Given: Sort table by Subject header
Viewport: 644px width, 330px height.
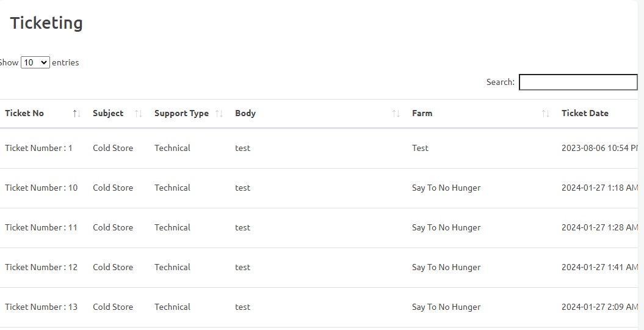Looking at the screenshot, I should coord(108,113).
